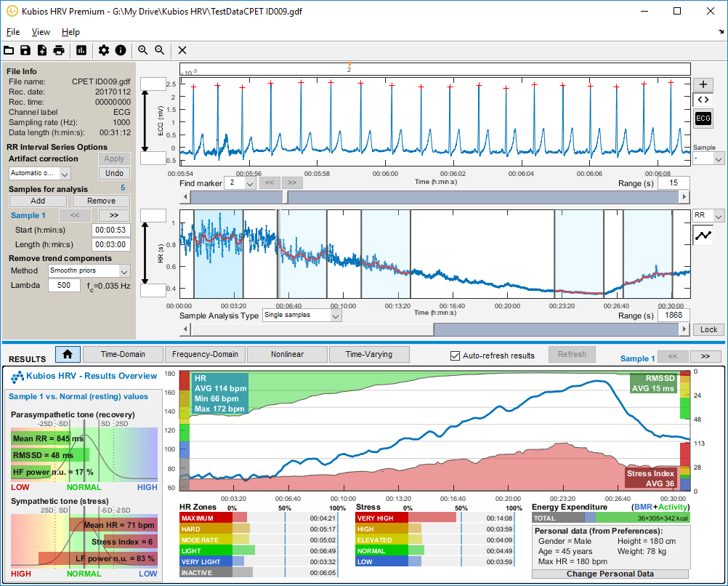Switch to the Frequency-Domain tab
728x586 pixels.
(205, 355)
